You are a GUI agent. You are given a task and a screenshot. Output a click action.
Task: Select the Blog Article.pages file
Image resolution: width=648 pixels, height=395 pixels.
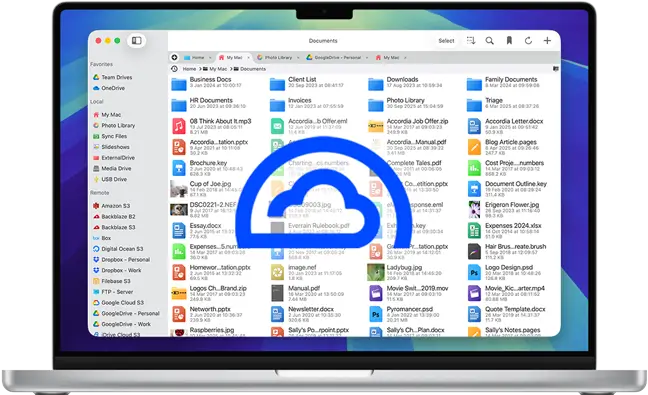click(503, 147)
